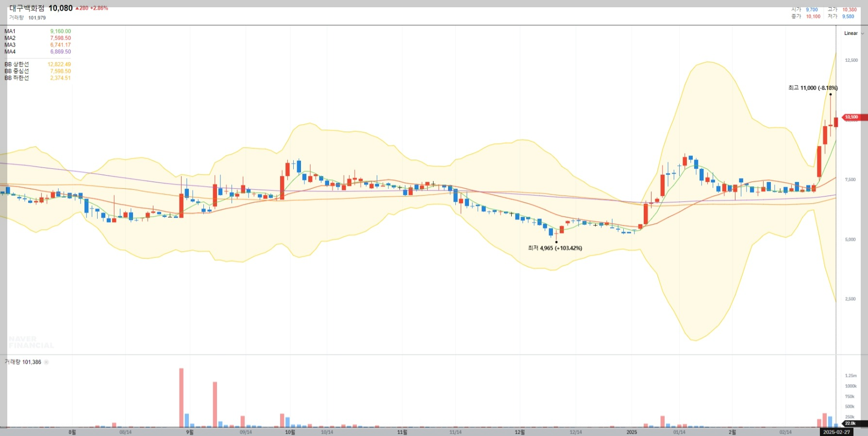Click the 09/14 time axis label
Viewport: 868px width, 436px height.
pos(246,432)
